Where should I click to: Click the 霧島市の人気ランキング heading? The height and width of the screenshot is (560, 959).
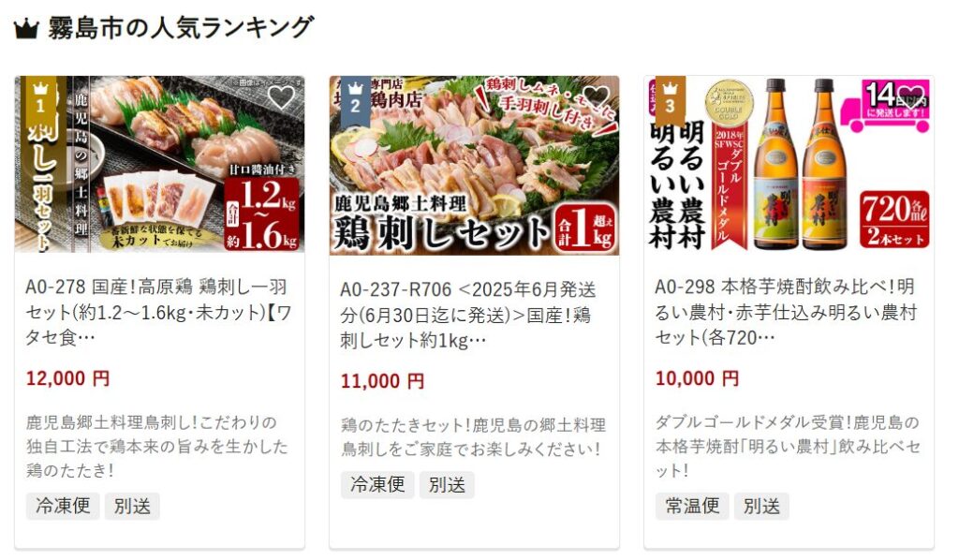point(181,28)
